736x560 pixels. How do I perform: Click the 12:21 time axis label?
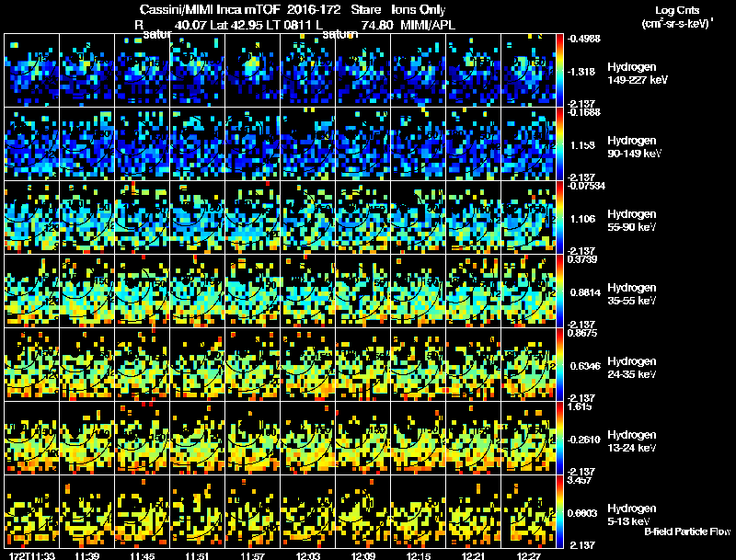tap(473, 555)
